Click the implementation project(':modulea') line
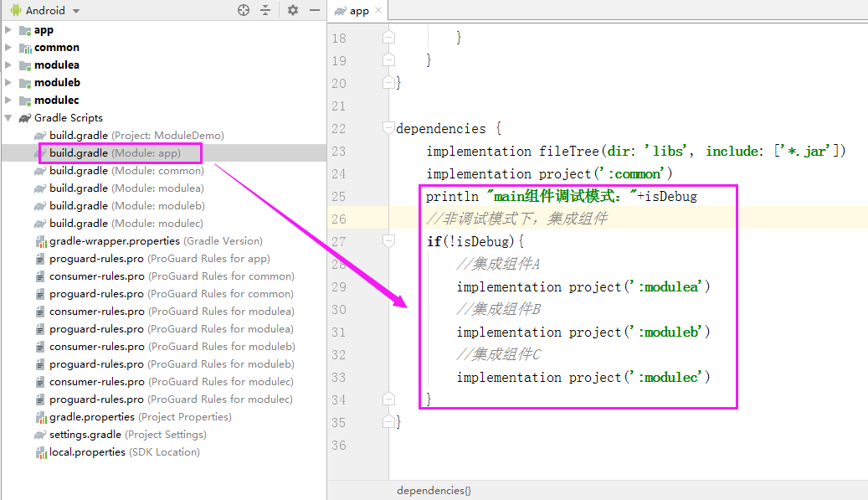The height and width of the screenshot is (500, 868). pyautogui.click(x=583, y=286)
